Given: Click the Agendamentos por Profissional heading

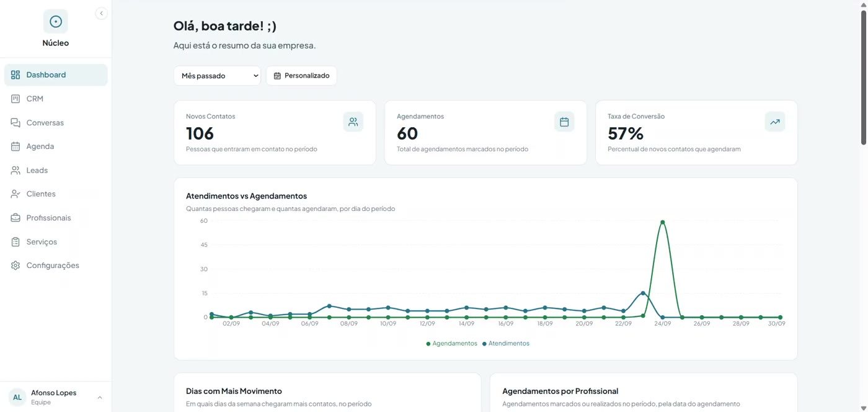Looking at the screenshot, I should (x=560, y=391).
